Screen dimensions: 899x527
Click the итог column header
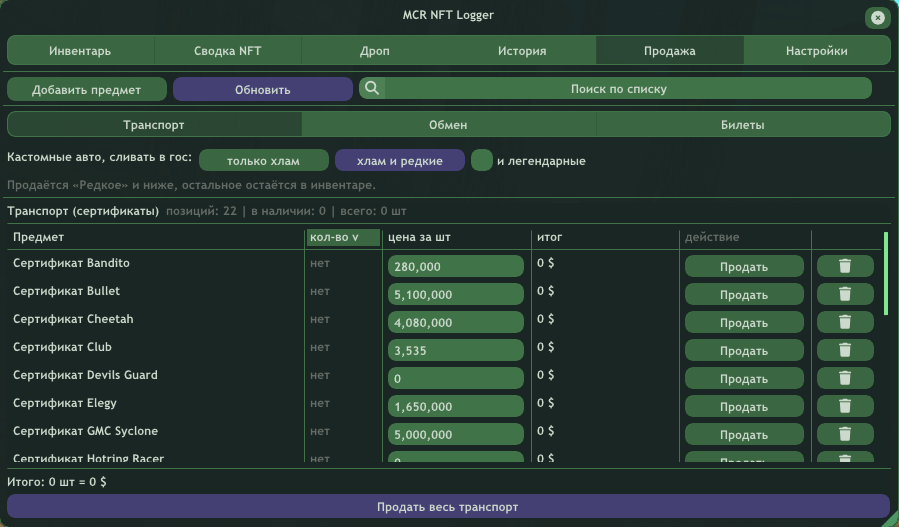click(549, 237)
